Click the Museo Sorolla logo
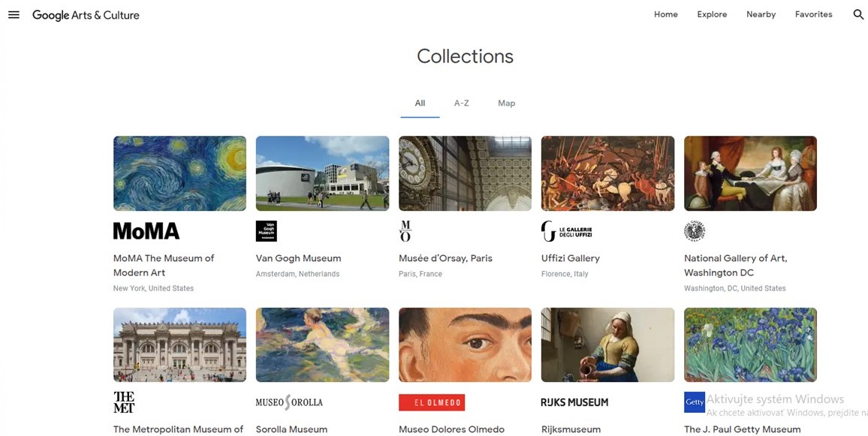 (x=289, y=402)
